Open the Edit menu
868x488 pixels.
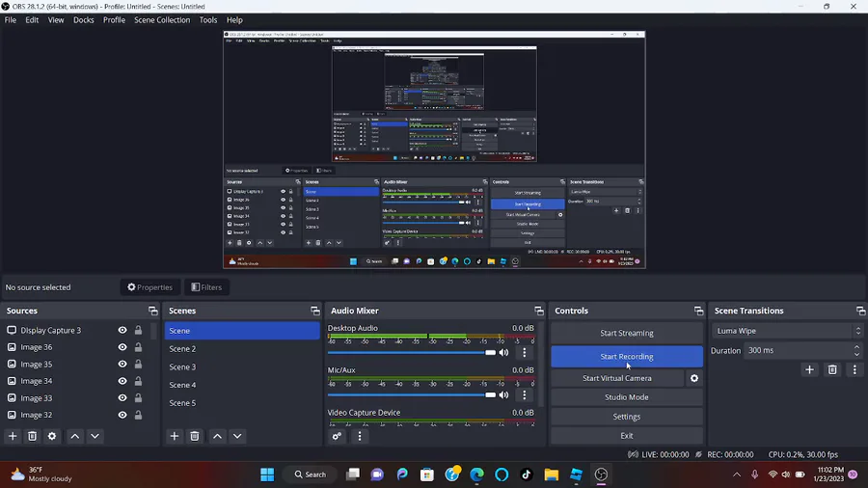point(32,20)
